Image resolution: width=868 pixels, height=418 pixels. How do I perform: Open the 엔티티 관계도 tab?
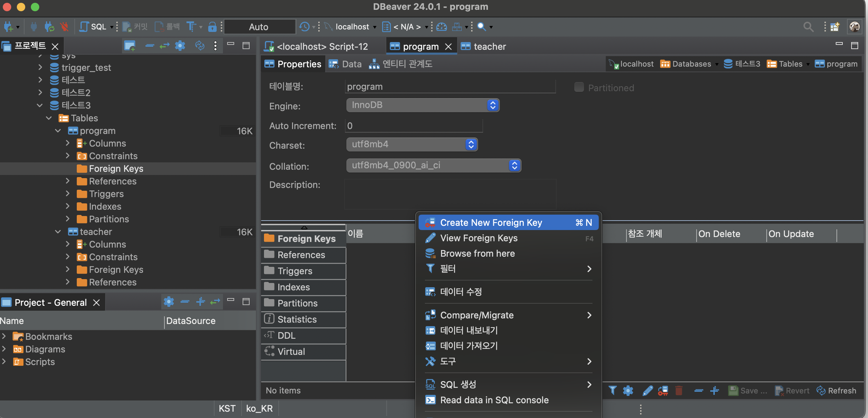click(401, 64)
